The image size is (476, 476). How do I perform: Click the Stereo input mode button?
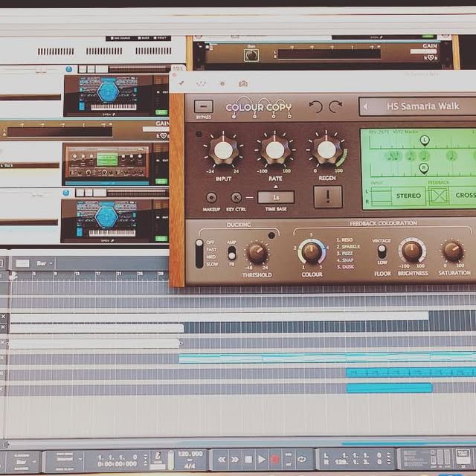pyautogui.click(x=408, y=196)
